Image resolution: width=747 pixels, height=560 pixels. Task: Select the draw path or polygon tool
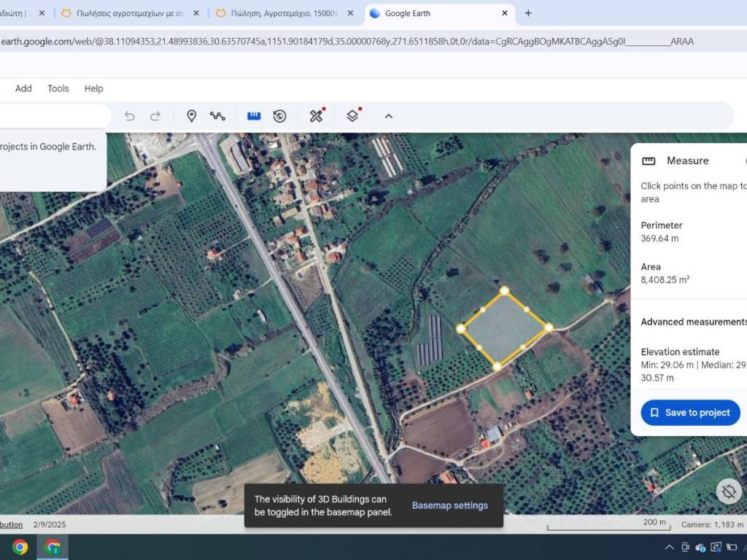point(217,116)
